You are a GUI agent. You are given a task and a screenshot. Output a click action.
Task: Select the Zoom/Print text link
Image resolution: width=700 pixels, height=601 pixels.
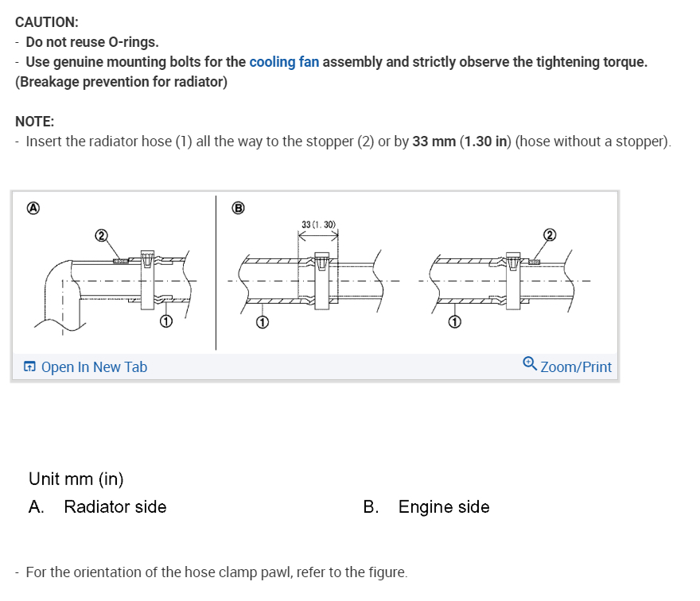pyautogui.click(x=576, y=367)
